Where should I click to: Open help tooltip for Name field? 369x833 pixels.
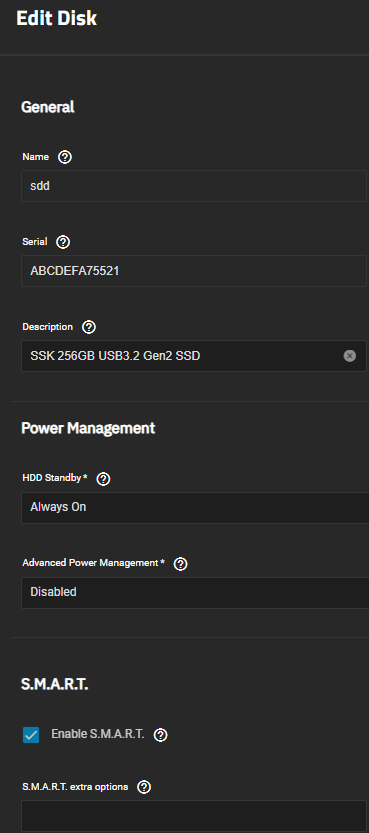pyautogui.click(x=65, y=157)
